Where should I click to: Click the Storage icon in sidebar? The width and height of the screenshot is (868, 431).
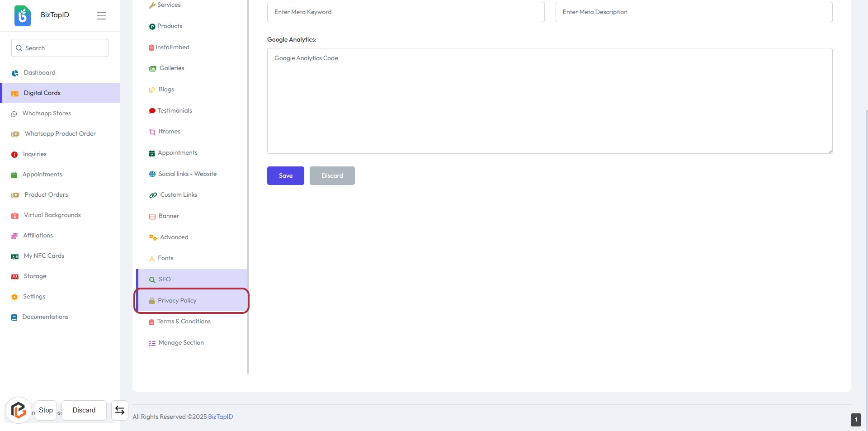[15, 277]
